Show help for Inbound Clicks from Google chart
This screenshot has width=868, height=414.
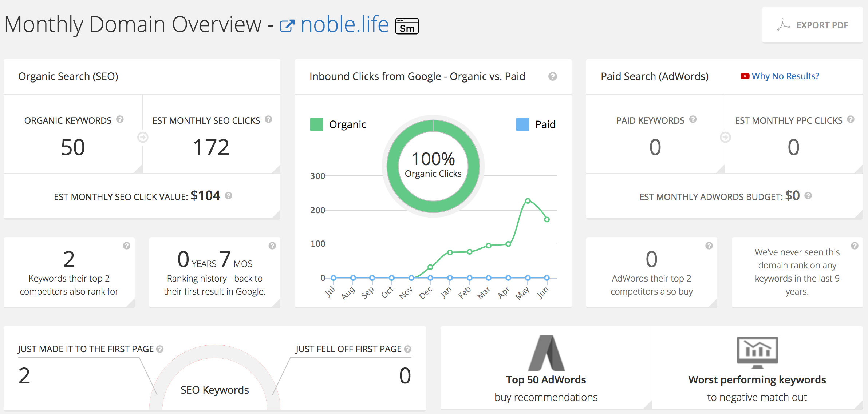[552, 76]
